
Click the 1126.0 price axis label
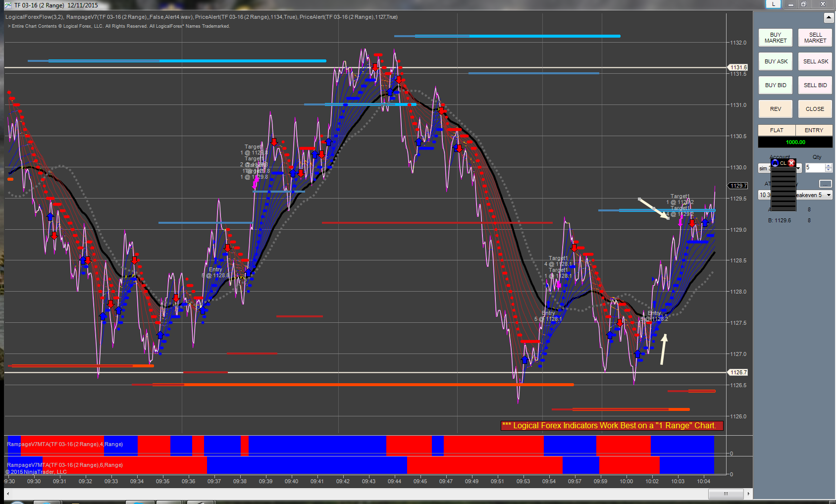coord(738,416)
